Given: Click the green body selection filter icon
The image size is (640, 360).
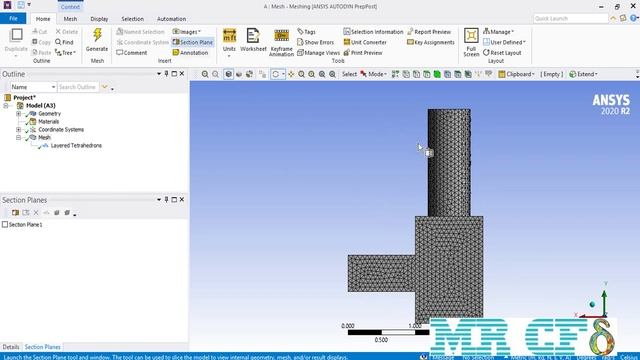Looking at the screenshot, I should (437, 74).
